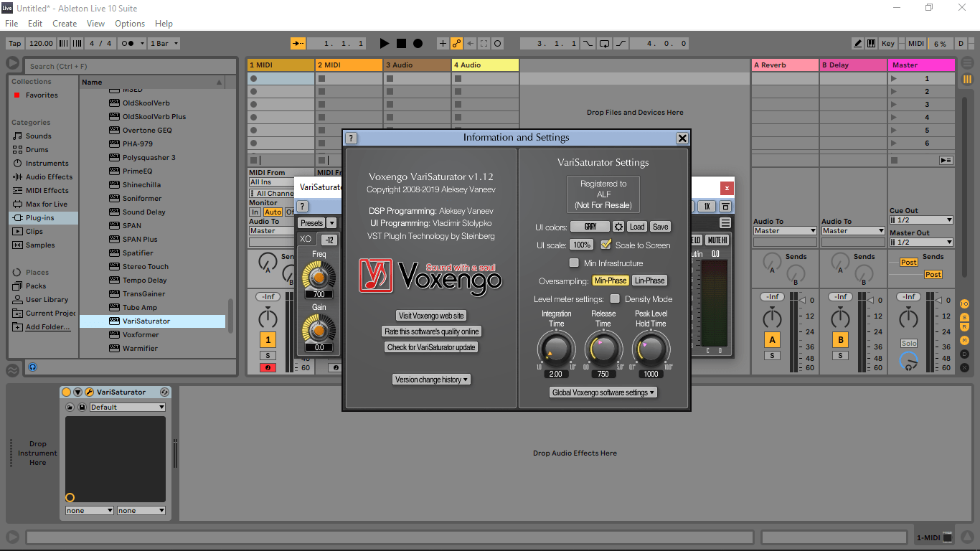Open the Help menu

click(164, 24)
